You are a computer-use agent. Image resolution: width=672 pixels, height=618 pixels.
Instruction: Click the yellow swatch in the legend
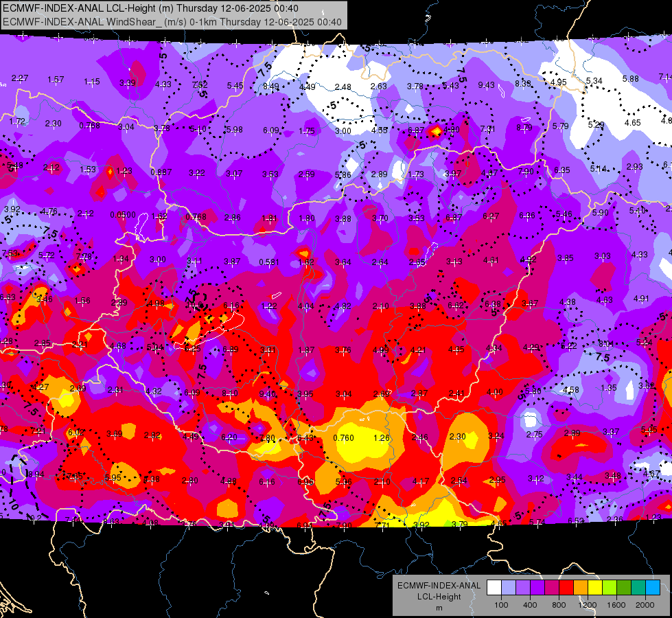pyautogui.click(x=595, y=588)
